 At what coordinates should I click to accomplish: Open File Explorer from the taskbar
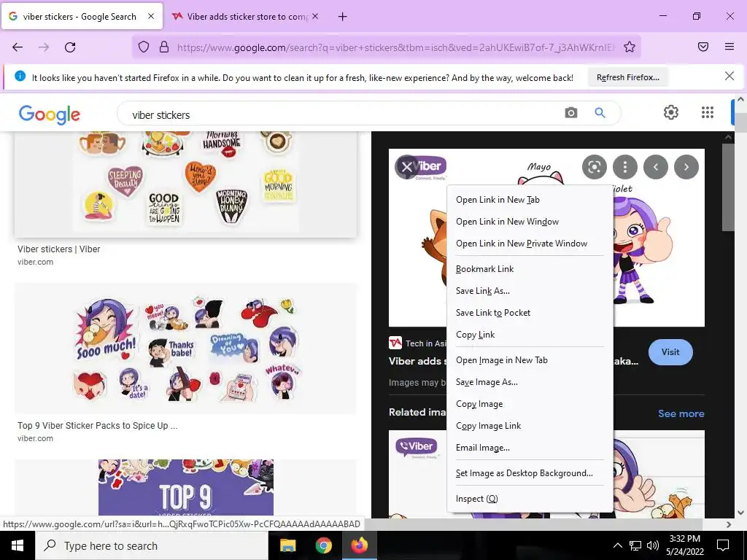(x=287, y=545)
